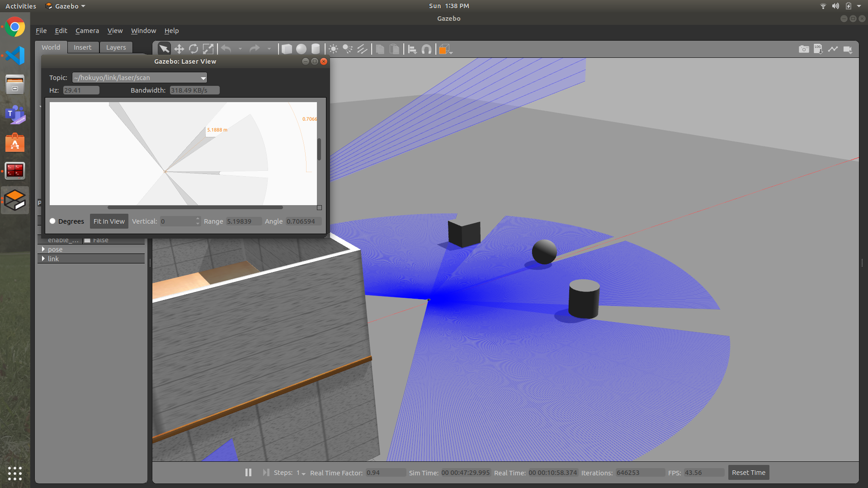
Task: Insert a cylinder shape
Action: tap(316, 49)
